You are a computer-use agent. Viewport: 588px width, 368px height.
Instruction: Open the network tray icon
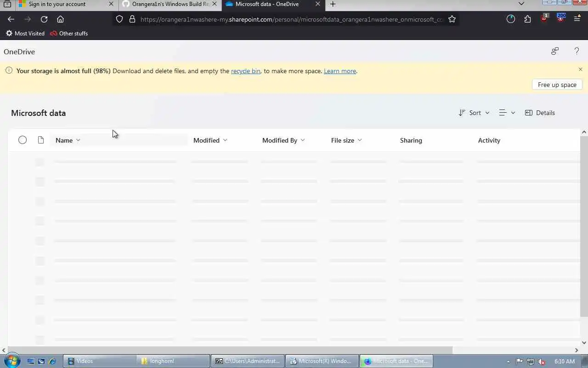click(x=531, y=362)
